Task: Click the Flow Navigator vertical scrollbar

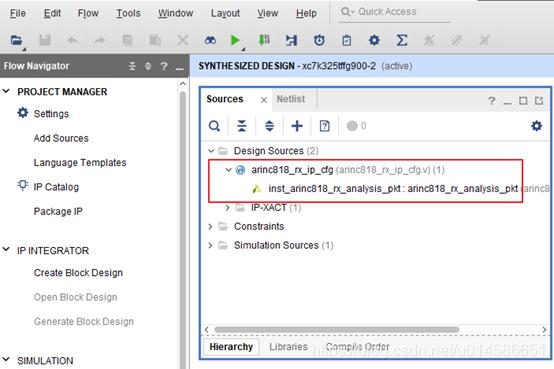Action: point(182,230)
